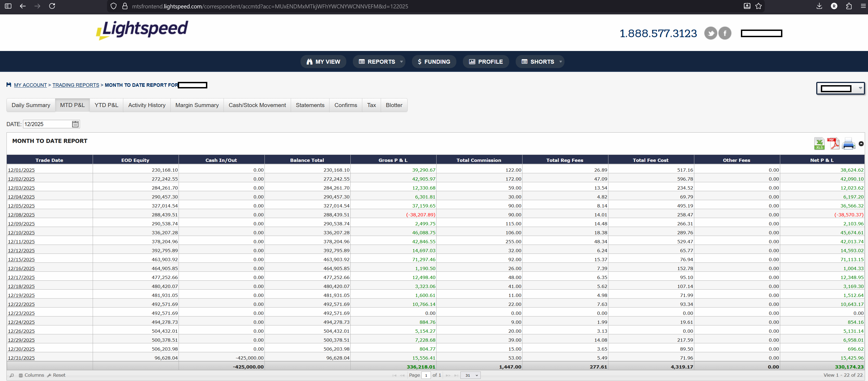Switch to the YTD P&L tab
Screen dimensions: 868x381
pyautogui.click(x=106, y=105)
